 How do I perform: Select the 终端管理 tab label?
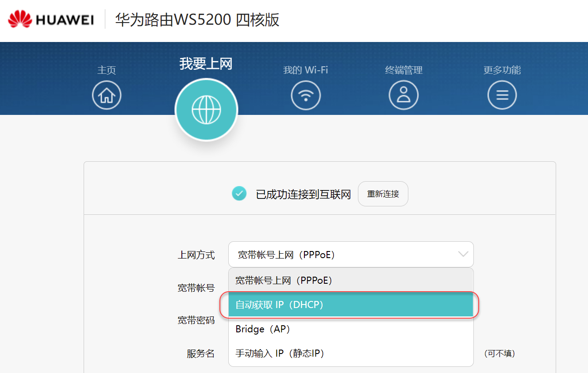tap(404, 70)
